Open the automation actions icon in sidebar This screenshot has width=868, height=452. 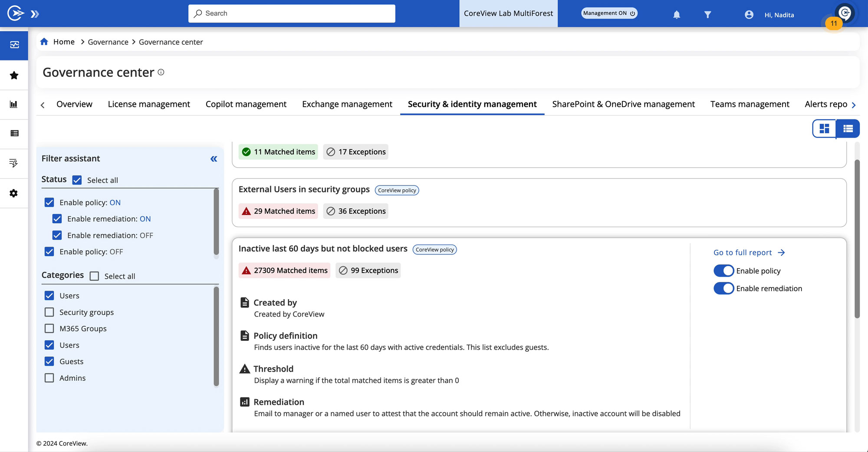[14, 163]
